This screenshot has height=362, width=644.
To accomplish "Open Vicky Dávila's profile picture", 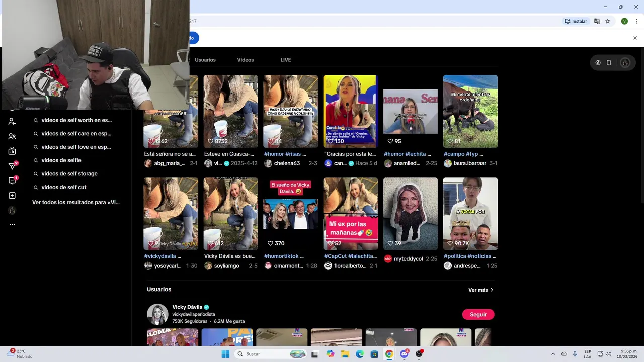I will [x=157, y=314].
